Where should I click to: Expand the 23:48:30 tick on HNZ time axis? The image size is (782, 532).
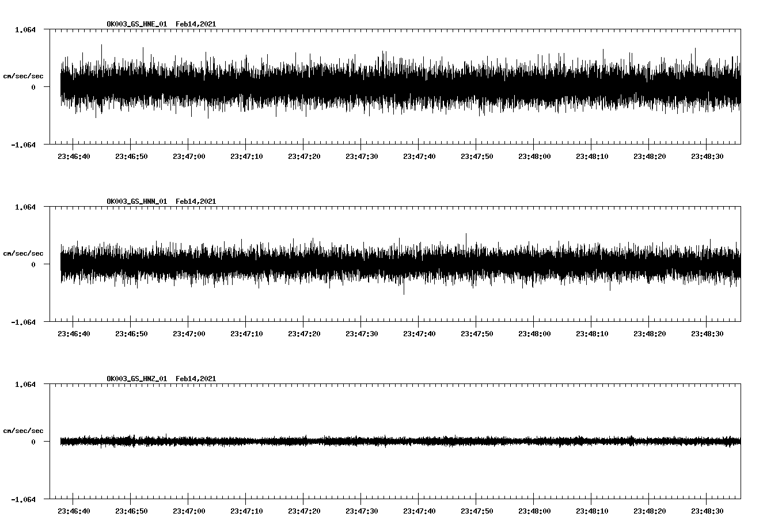(707, 509)
